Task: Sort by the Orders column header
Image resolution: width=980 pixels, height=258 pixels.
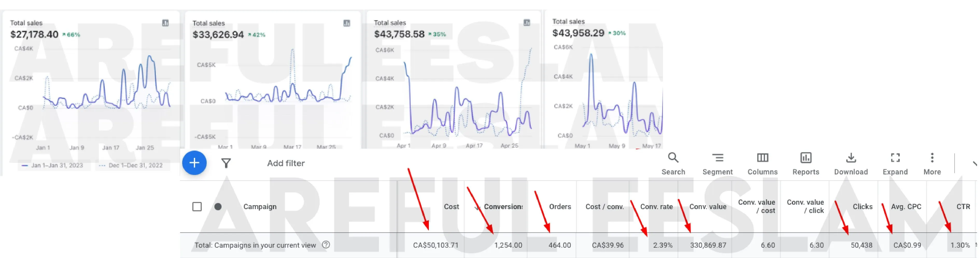Action: tap(560, 207)
